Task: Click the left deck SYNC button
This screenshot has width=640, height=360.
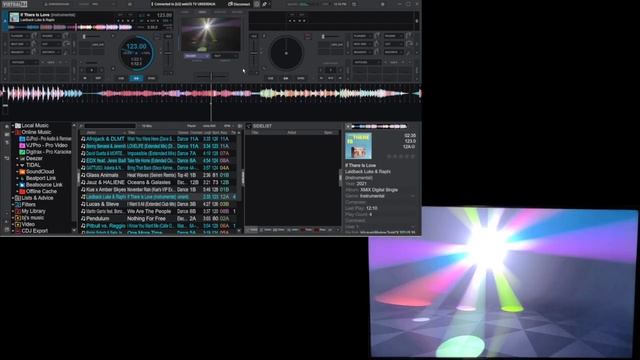Action: (151, 78)
